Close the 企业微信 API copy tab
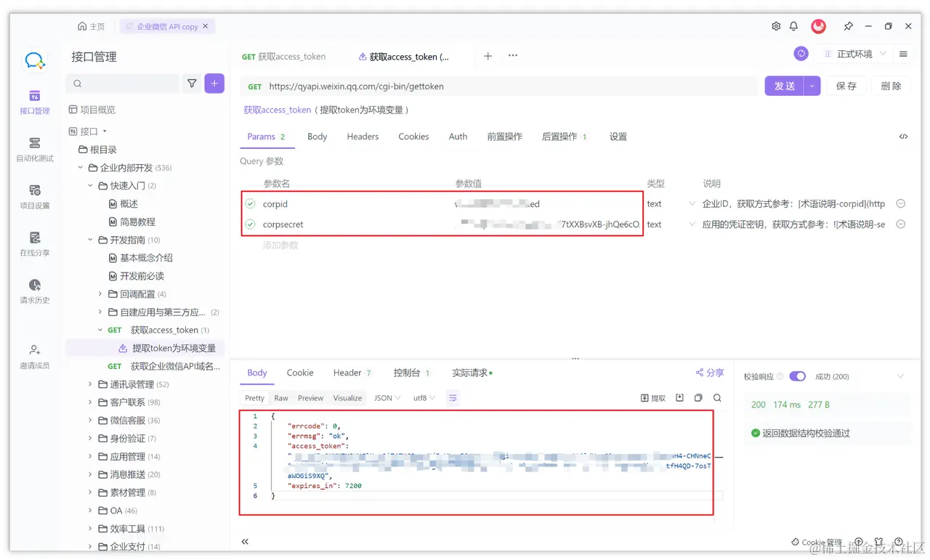 pos(206,26)
